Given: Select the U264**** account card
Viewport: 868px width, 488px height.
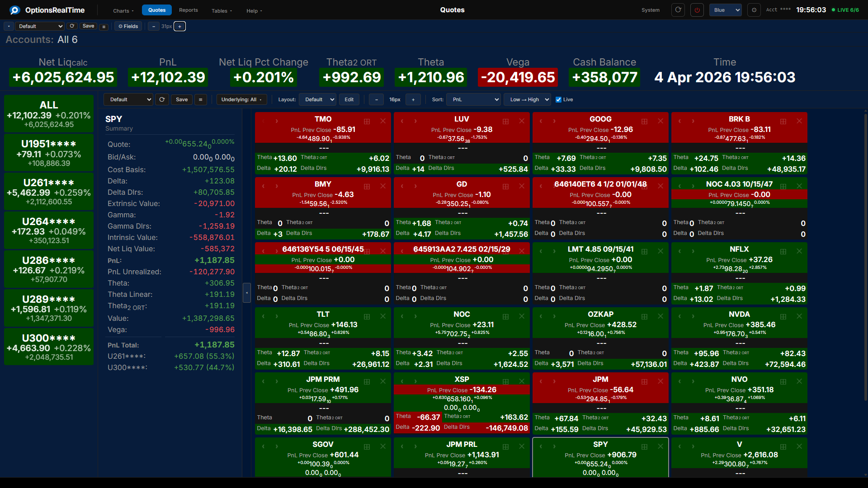Looking at the screenshot, I should click(49, 230).
